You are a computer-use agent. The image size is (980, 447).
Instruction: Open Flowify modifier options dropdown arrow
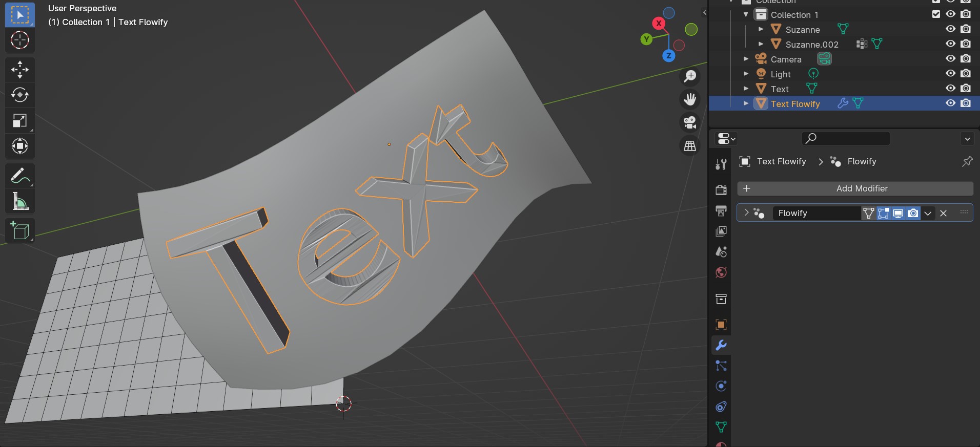(x=928, y=214)
